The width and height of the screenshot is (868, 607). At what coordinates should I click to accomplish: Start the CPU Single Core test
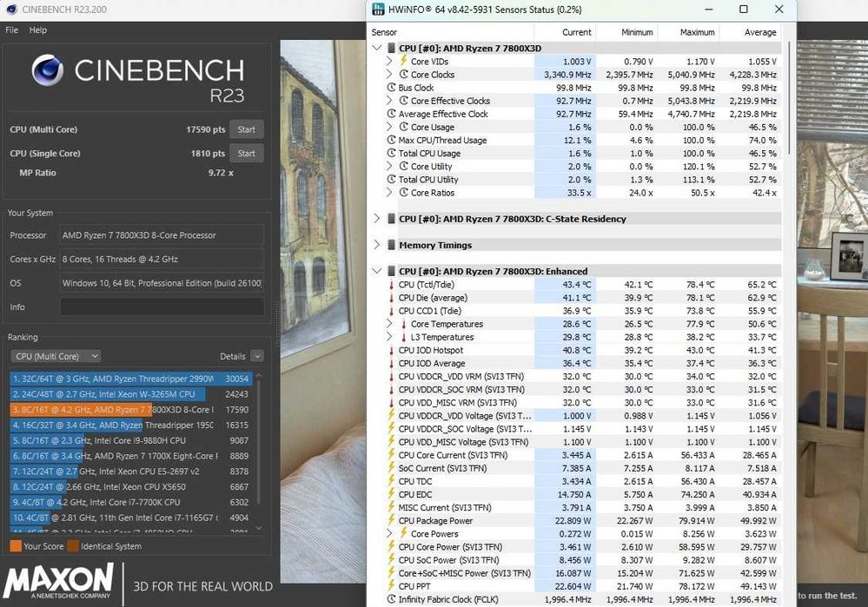[x=247, y=154]
